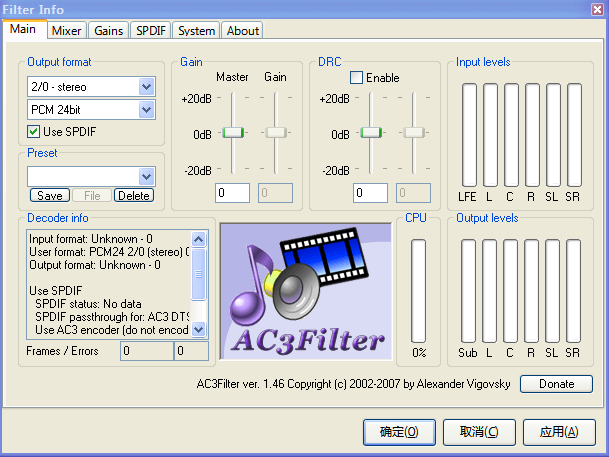Screen dimensions: 609x457
Task: Click the Sub output level meter
Action: pyautogui.click(x=468, y=291)
